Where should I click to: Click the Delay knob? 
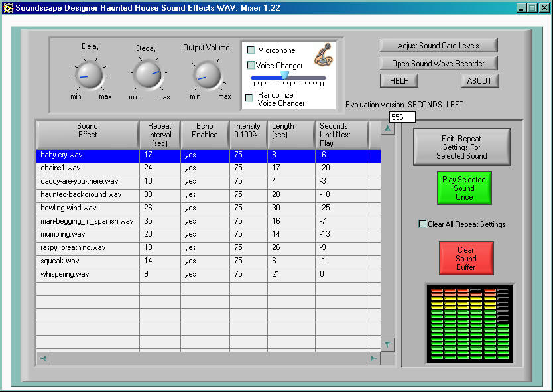90,74
